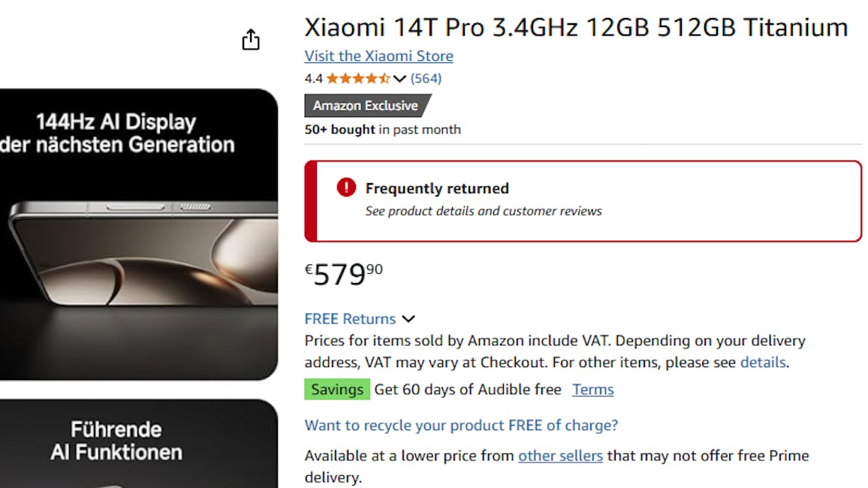The image size is (868, 488).
Task: Click the 4.4 rating number
Action: coord(313,78)
